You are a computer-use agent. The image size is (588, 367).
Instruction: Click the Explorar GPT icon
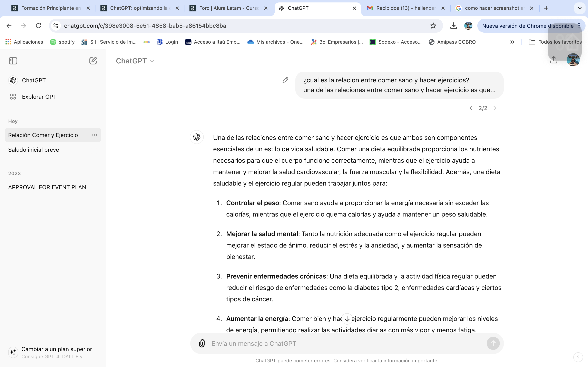(13, 96)
